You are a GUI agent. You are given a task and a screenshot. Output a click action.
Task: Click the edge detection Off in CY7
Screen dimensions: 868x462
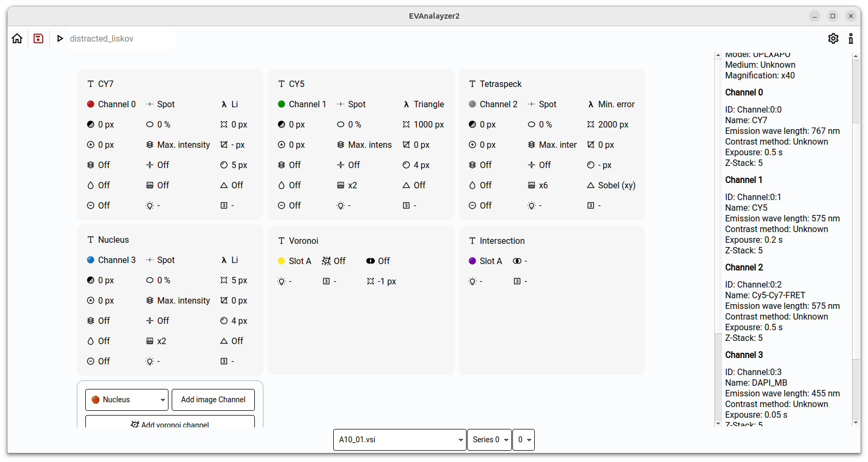pos(232,185)
